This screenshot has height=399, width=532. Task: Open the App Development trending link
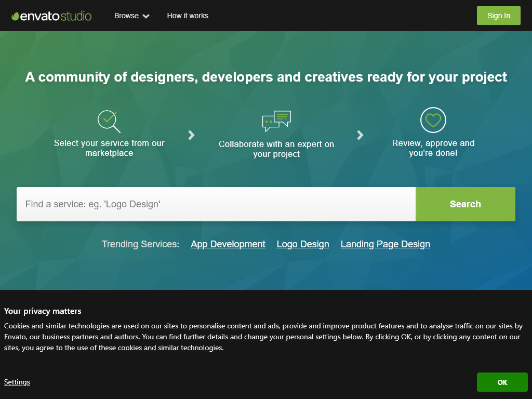click(228, 244)
